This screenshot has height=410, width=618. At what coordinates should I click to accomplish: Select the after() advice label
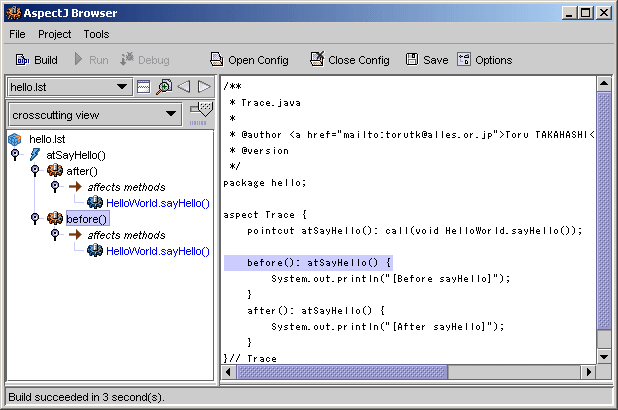tap(82, 171)
